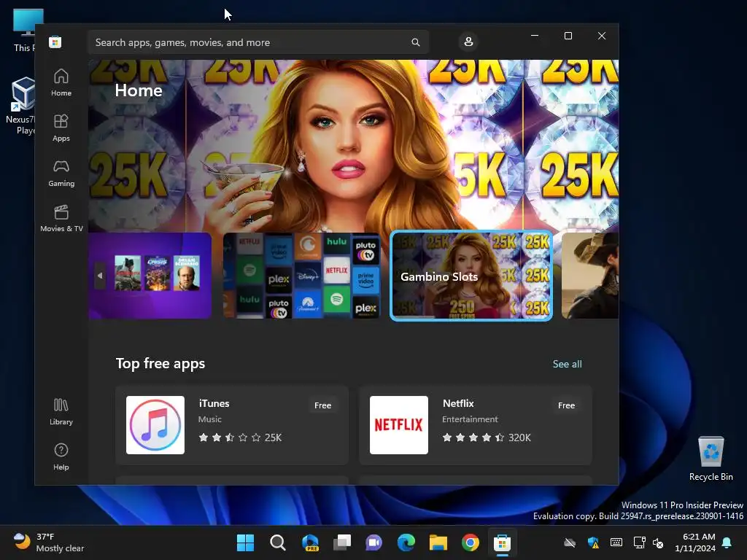Click the Windows Security tray icon

click(593, 542)
